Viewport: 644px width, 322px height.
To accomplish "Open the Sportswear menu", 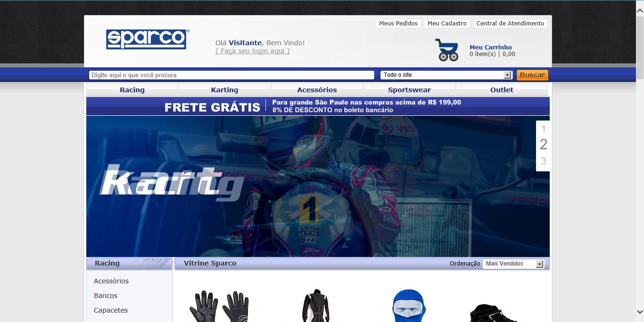I will 409,90.
